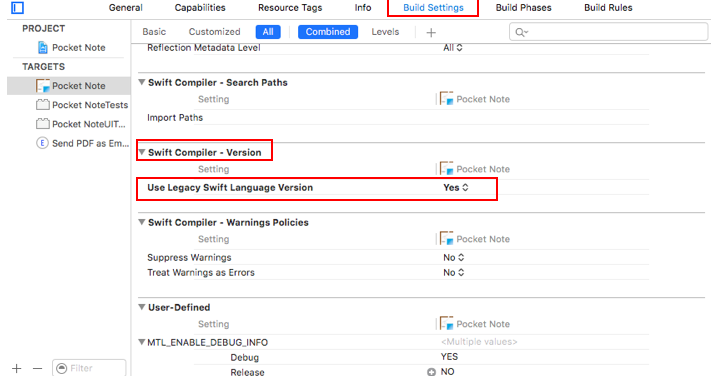Click the TARGETS section heading
This screenshot has width=718, height=376.
[x=44, y=67]
